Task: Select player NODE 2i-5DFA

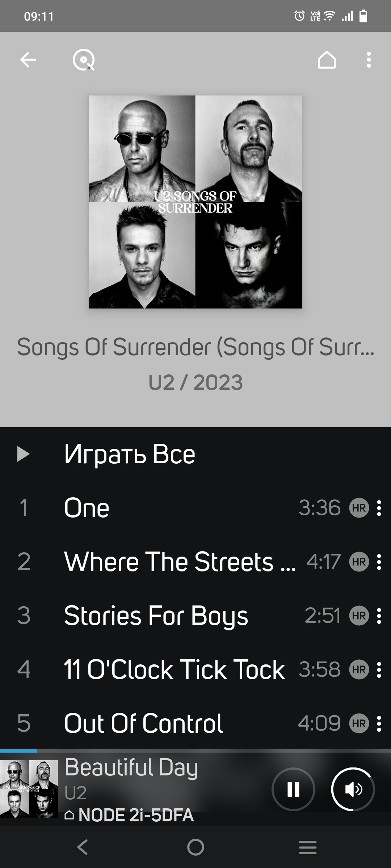Action: tap(129, 816)
